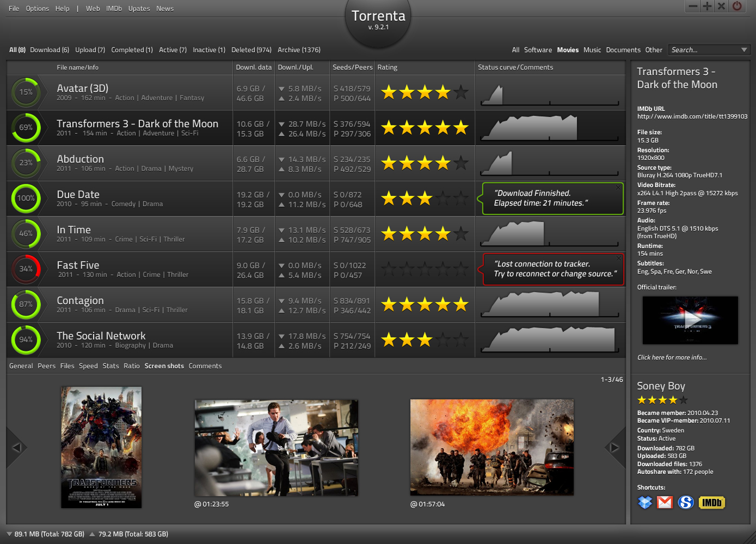The height and width of the screenshot is (544, 756).
Task: Show next screenshots with right arrow
Action: pos(615,447)
